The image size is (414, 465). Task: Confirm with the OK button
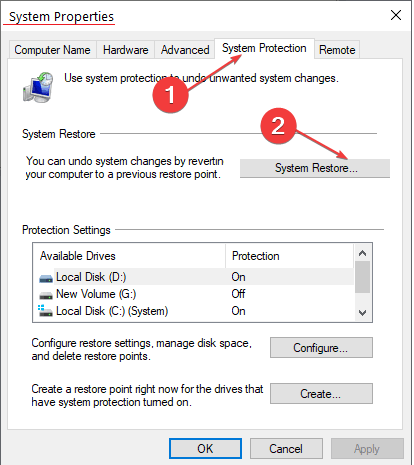coord(205,448)
